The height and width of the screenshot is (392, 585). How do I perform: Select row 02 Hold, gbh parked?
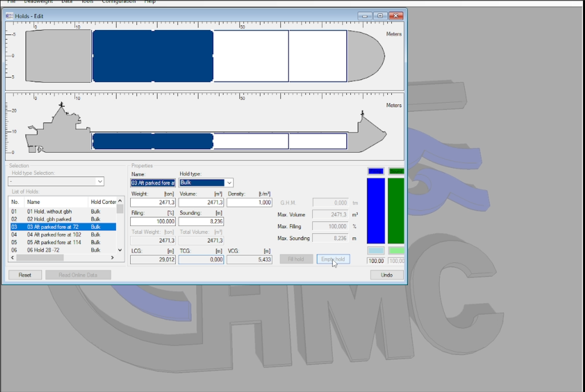(63, 219)
